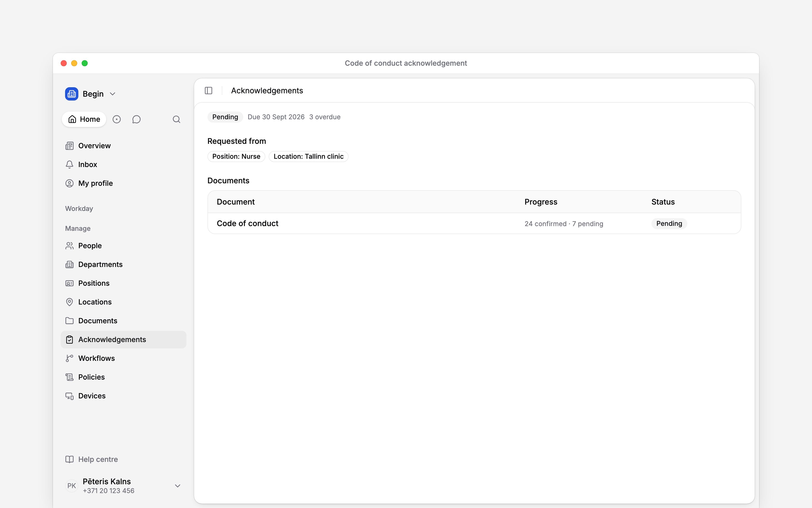Screen dimensions: 812x508
Task: Click the blue Begin company logo
Action: tap(71, 94)
